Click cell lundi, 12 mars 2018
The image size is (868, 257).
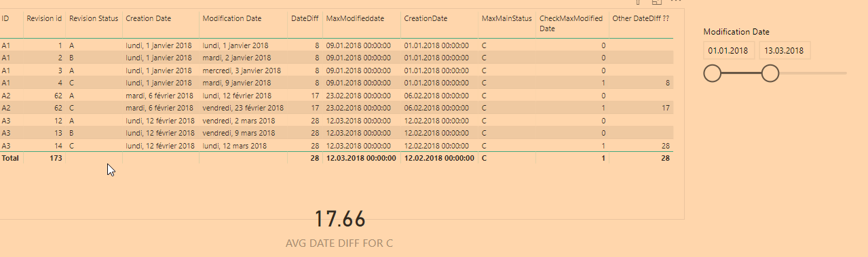tap(235, 146)
